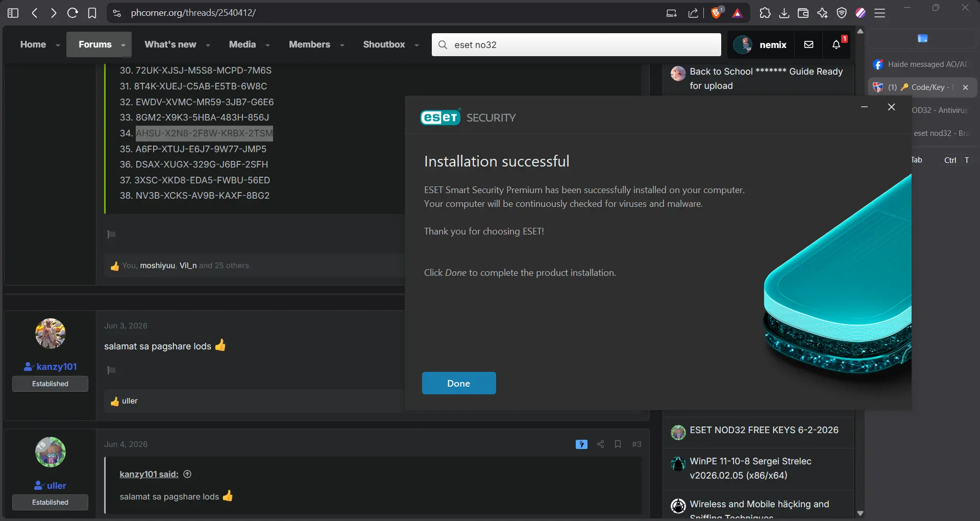Show the browser downloads panel
The image size is (980, 521).
pos(784,13)
